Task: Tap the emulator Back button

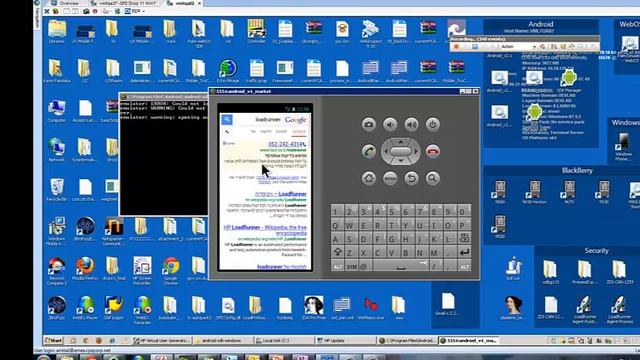Action: tap(411, 178)
